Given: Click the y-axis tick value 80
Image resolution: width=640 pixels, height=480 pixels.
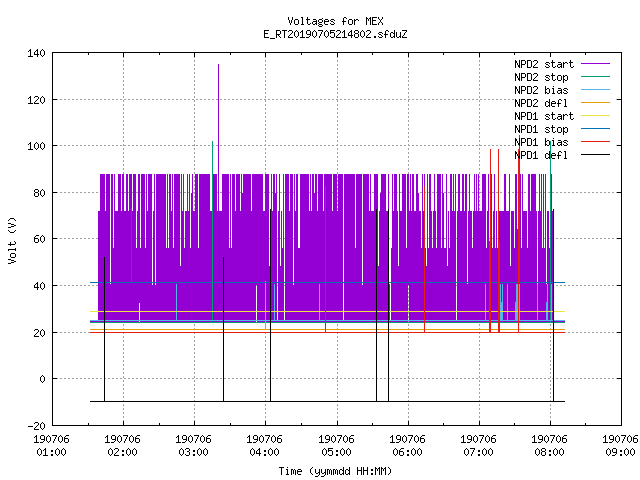Looking at the screenshot, I should coord(40,193).
